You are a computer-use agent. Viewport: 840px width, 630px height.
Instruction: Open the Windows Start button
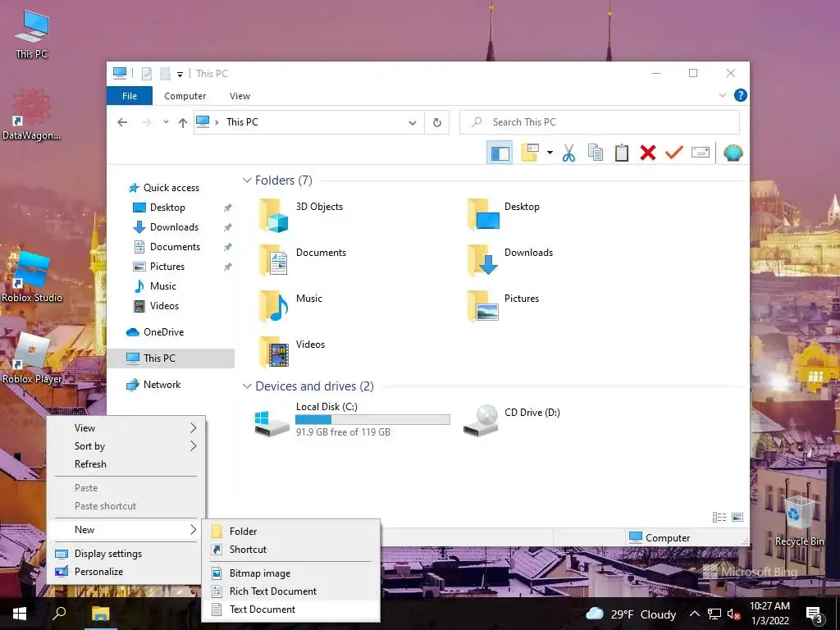[x=20, y=614]
